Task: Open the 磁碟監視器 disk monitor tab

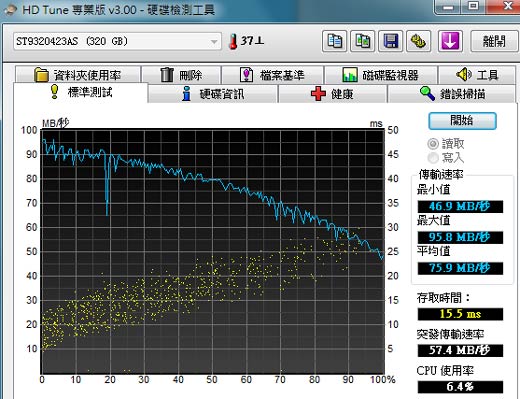Action: pyautogui.click(x=381, y=75)
